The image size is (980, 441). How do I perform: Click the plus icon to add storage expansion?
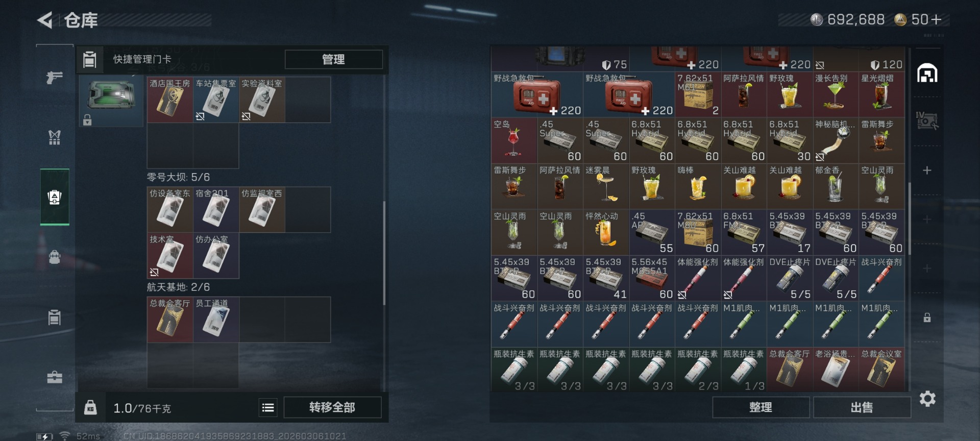pos(927,170)
